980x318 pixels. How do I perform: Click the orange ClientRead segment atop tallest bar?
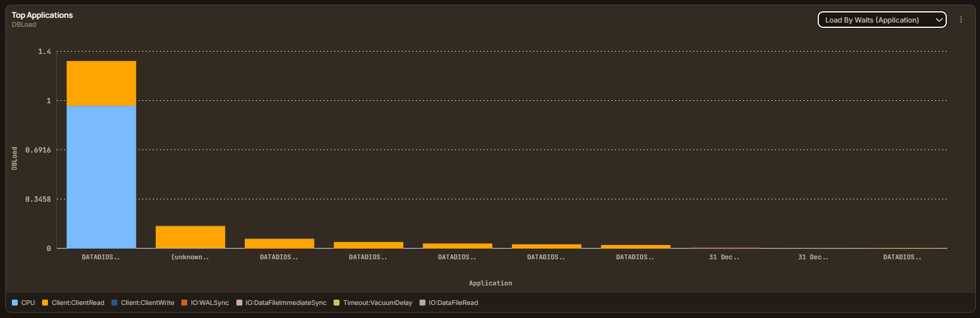pos(101,83)
